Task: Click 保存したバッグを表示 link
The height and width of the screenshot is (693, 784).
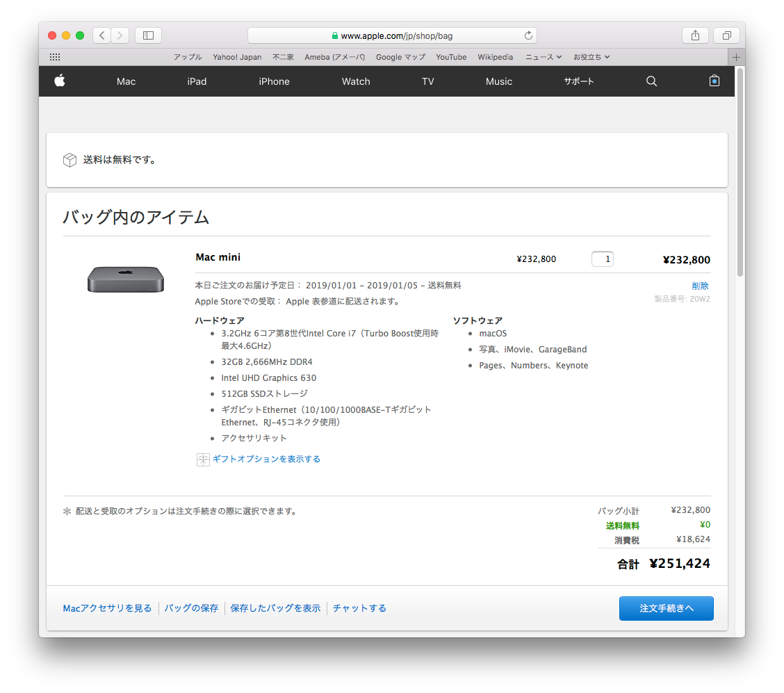Action: (x=275, y=608)
